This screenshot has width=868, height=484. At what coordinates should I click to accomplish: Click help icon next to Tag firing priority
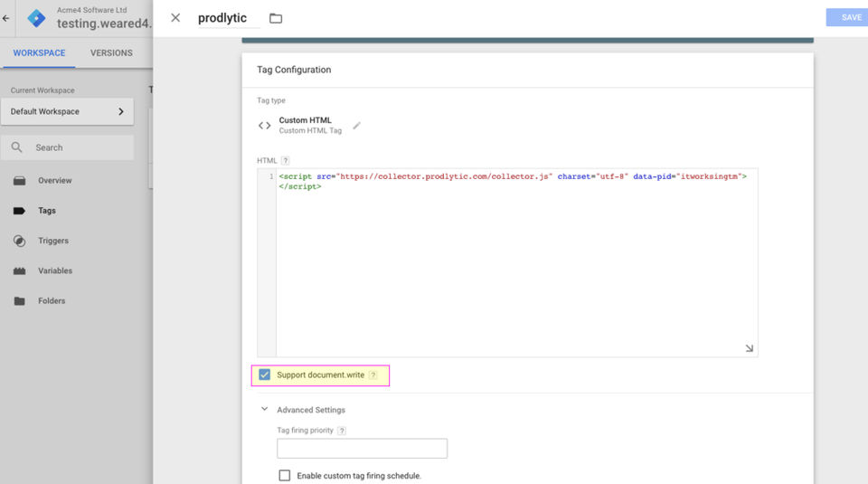(342, 431)
